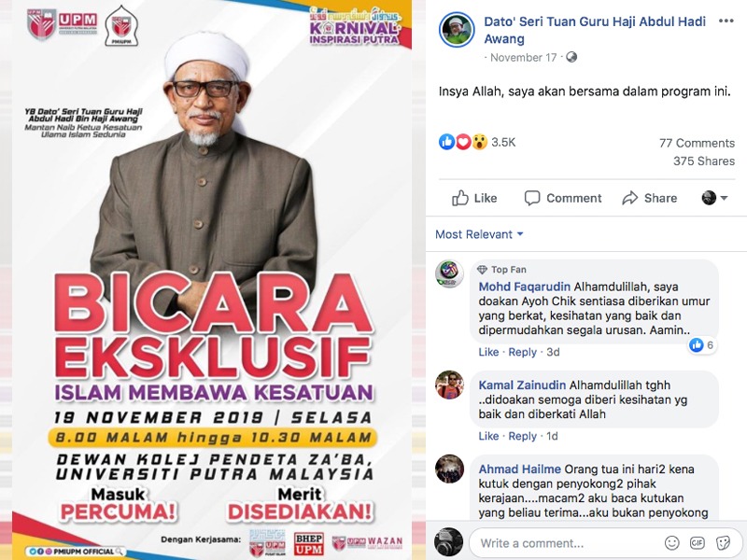Viewport: 747px width, 560px height.
Task: Expand the Most Relevant comment sorting dropdown
Action: (x=479, y=234)
